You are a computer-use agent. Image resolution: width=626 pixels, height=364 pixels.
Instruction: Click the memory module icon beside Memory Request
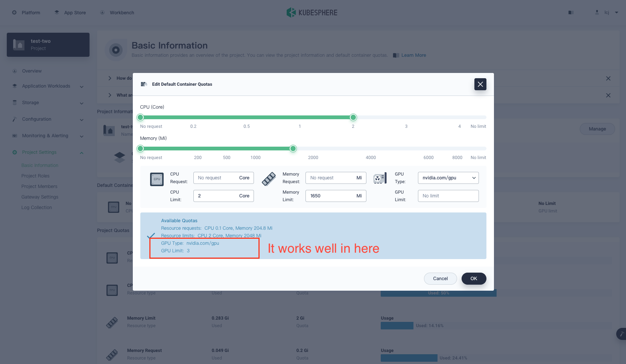[x=269, y=179]
